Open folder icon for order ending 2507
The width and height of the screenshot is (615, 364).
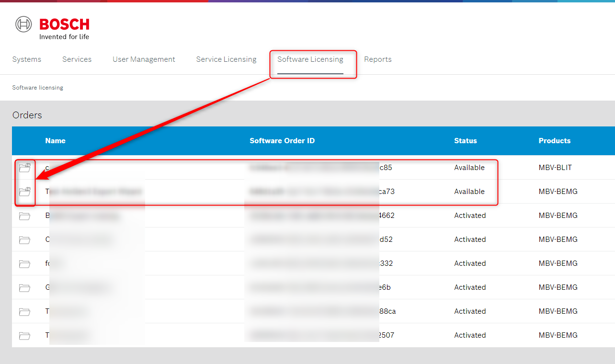pos(24,335)
